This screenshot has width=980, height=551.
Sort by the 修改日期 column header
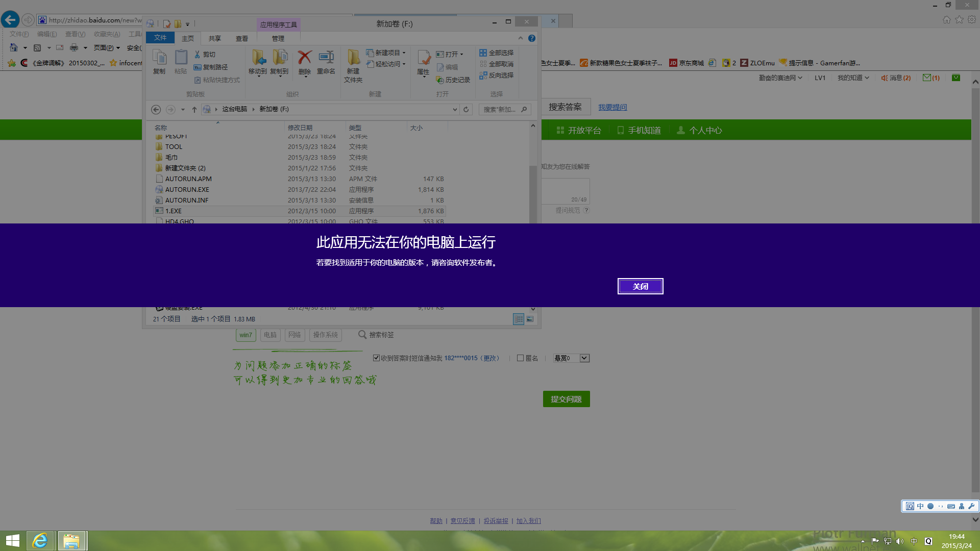(300, 128)
